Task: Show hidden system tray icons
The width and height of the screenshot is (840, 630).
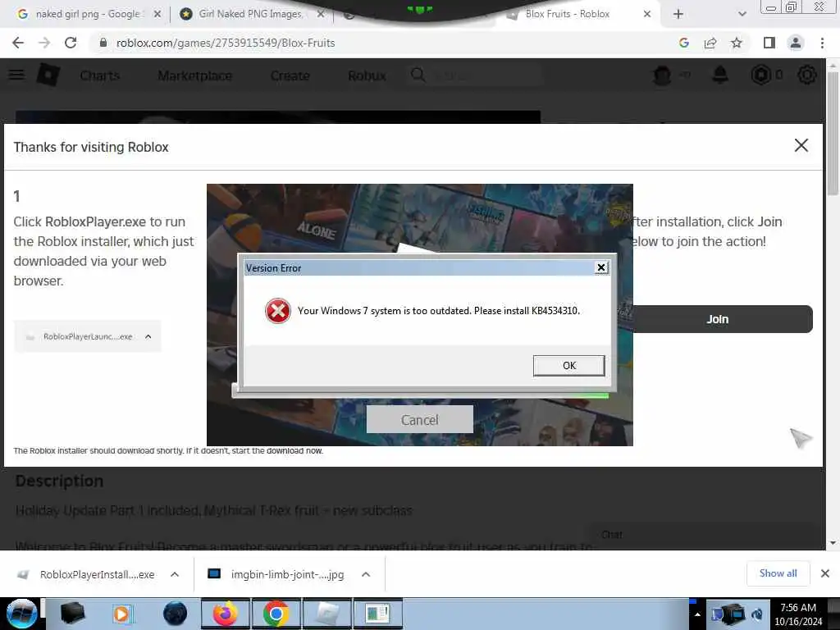Action: pos(697,614)
